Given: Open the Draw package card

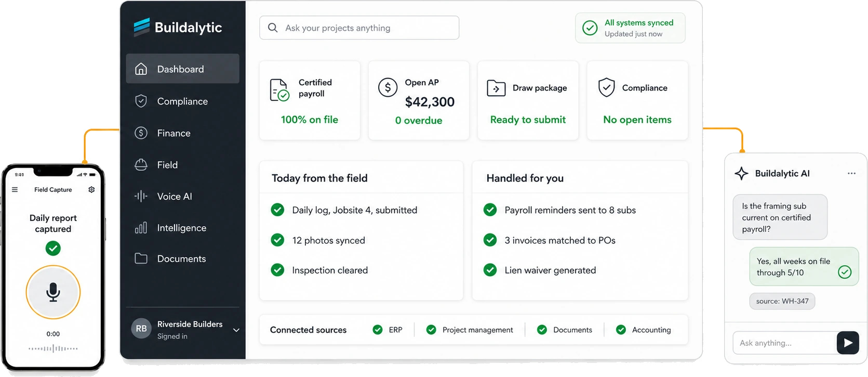Looking at the screenshot, I should point(528,100).
